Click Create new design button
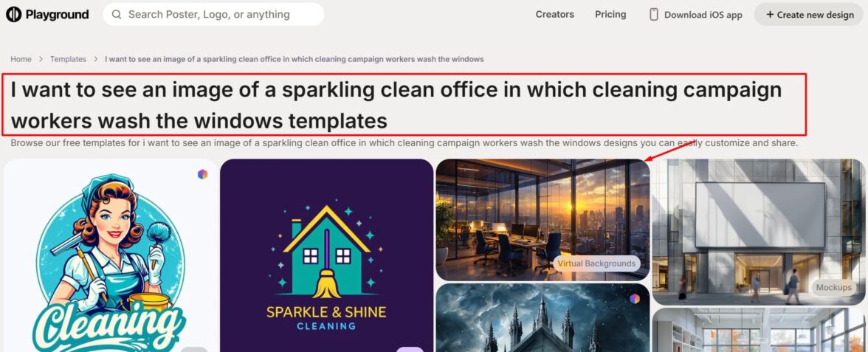Image resolution: width=868 pixels, height=352 pixels. 809,15
